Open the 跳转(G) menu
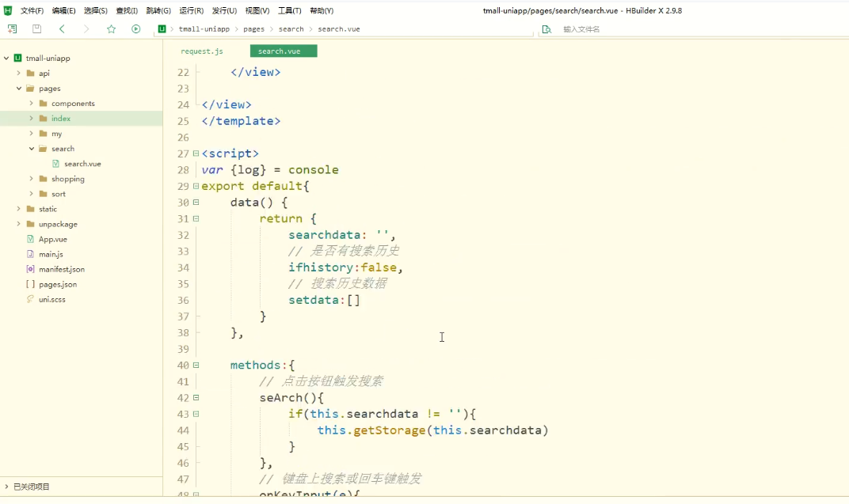 pyautogui.click(x=158, y=11)
